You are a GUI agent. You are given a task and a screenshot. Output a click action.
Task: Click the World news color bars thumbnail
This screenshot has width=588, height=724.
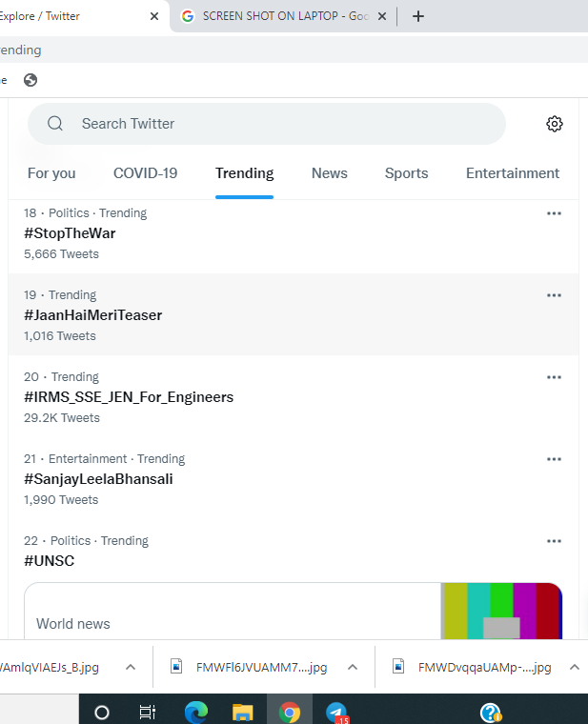click(501, 612)
